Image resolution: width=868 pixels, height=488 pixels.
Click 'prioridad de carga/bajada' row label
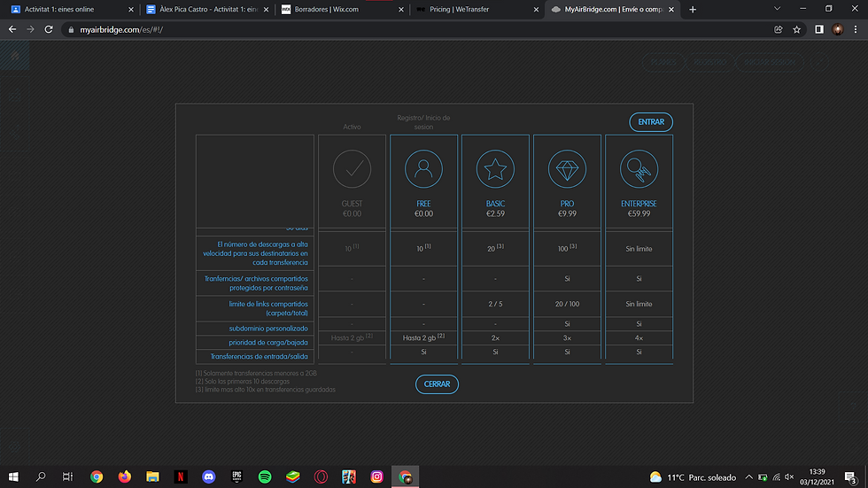point(268,343)
